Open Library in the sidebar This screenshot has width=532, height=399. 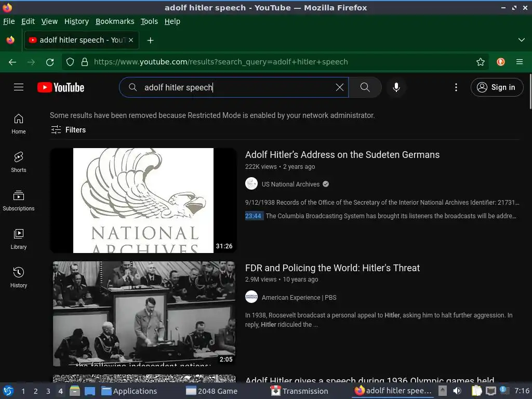pyautogui.click(x=19, y=239)
